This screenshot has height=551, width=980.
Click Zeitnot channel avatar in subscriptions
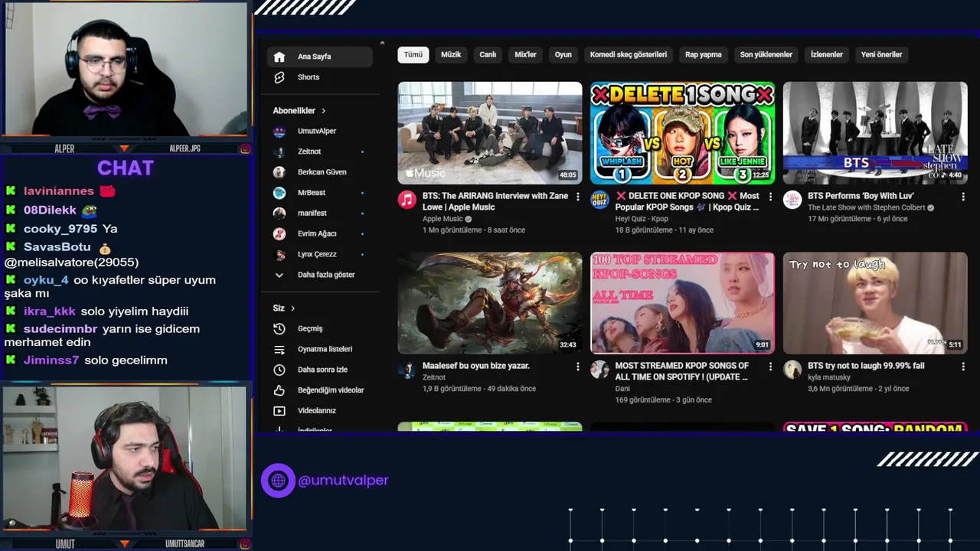279,152
